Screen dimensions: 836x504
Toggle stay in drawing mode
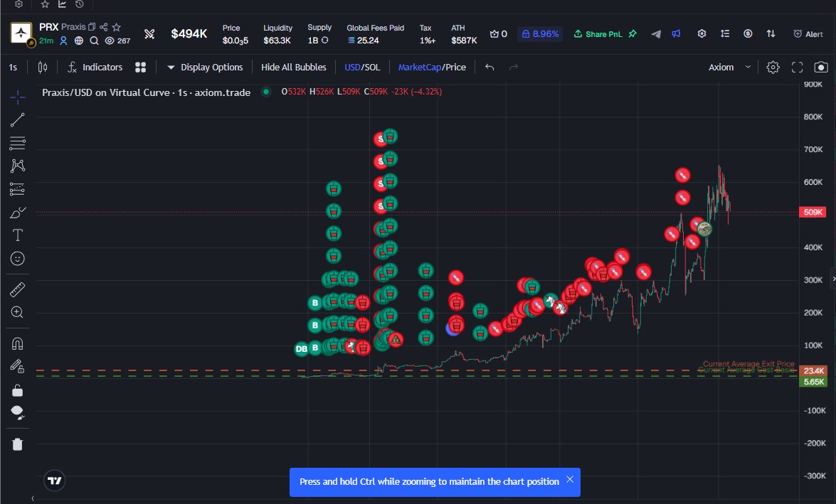coord(18,367)
